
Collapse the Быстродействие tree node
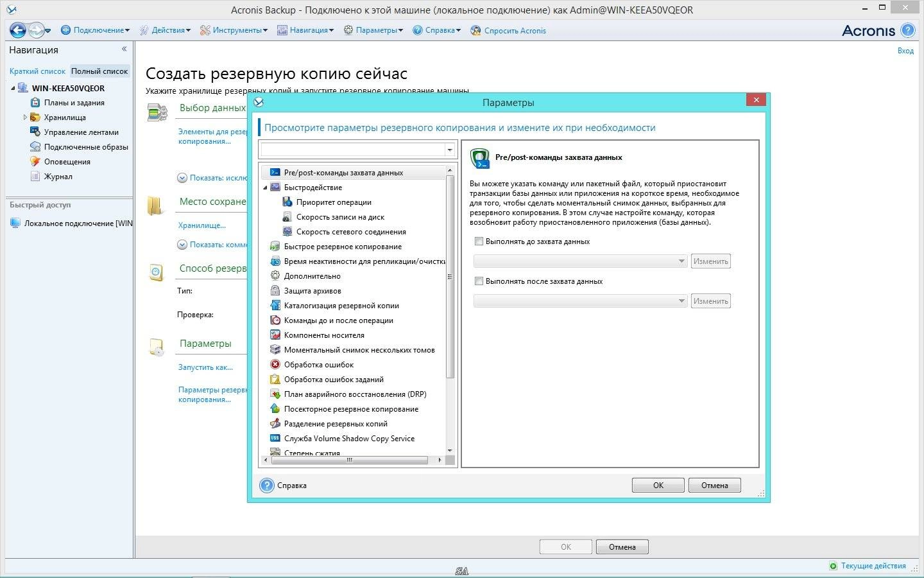coord(265,188)
